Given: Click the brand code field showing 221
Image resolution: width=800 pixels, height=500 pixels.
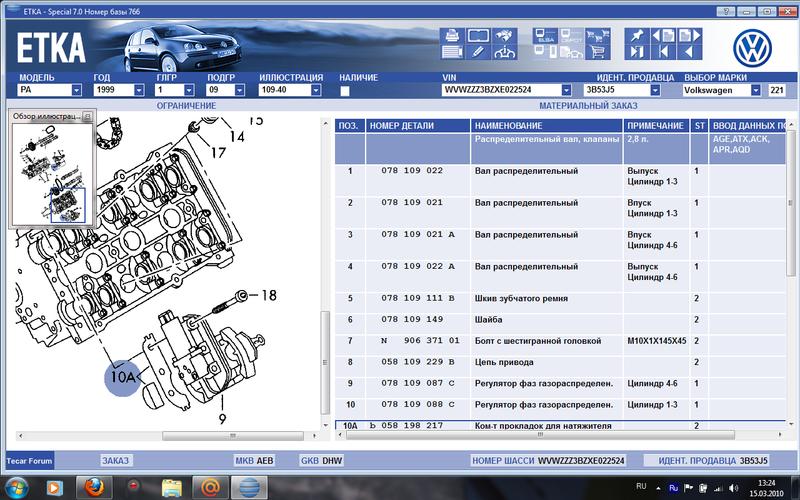Looking at the screenshot, I should point(777,90).
